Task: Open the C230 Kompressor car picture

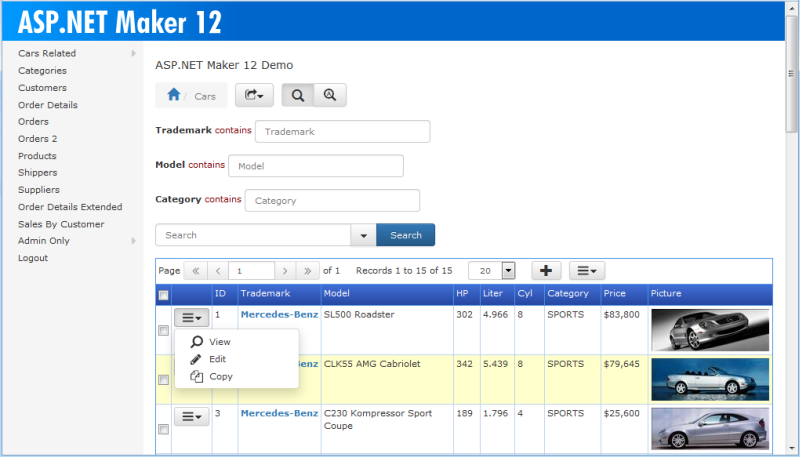Action: [x=710, y=428]
